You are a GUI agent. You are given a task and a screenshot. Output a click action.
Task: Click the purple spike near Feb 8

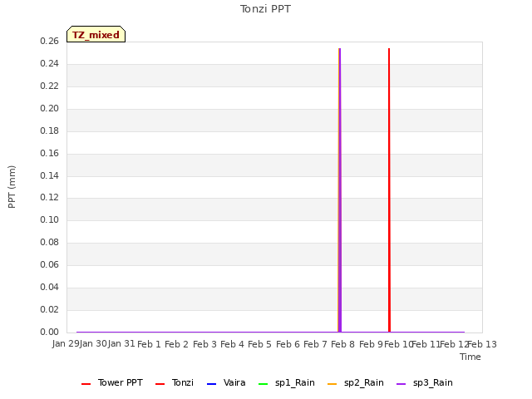click(340, 190)
